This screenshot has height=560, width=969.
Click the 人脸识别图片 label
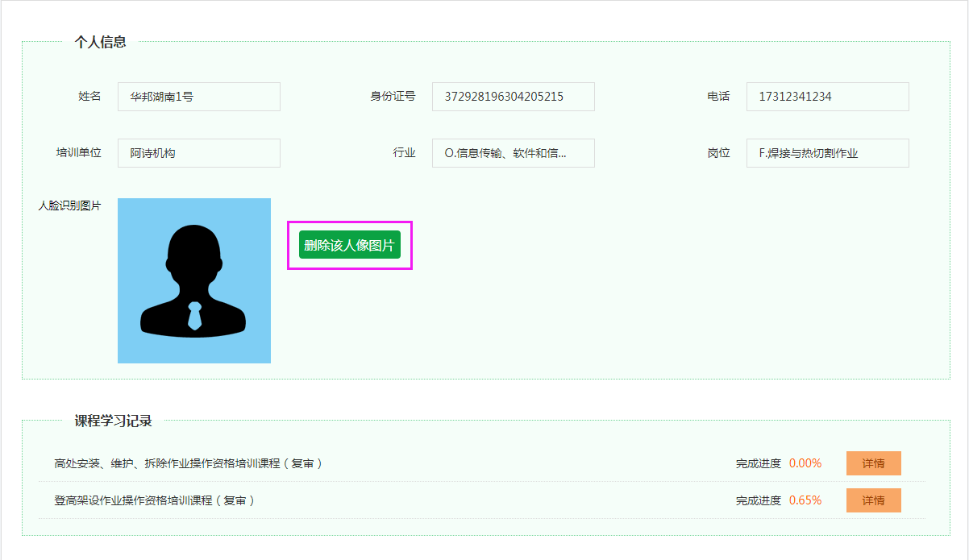[70, 205]
